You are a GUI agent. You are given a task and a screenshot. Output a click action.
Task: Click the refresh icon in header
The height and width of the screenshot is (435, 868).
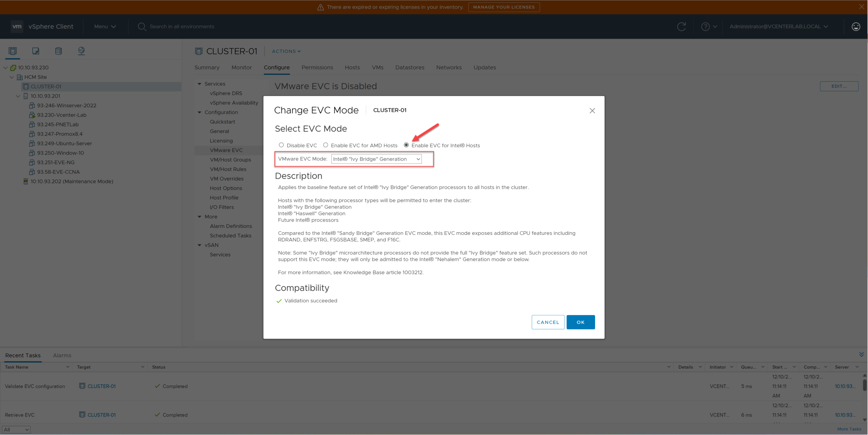pyautogui.click(x=681, y=26)
